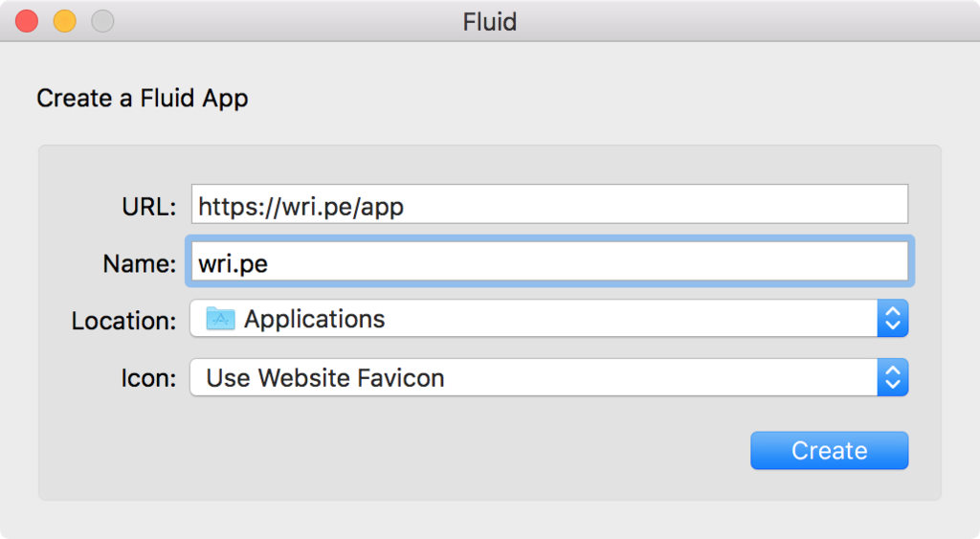This screenshot has height=539, width=980.
Task: Click the blue arrows on Location dropdown
Action: click(x=892, y=319)
